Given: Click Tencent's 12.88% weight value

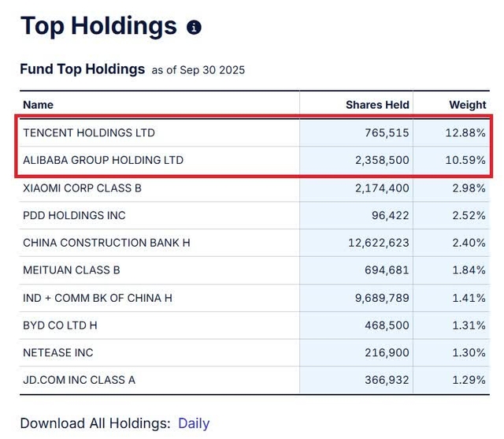Looking at the screenshot, I should (465, 132).
